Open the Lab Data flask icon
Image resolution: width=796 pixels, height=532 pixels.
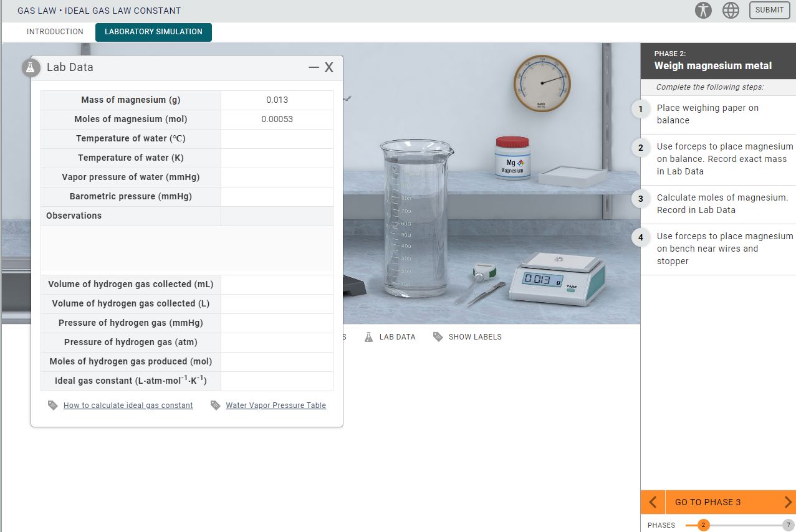[369, 336]
